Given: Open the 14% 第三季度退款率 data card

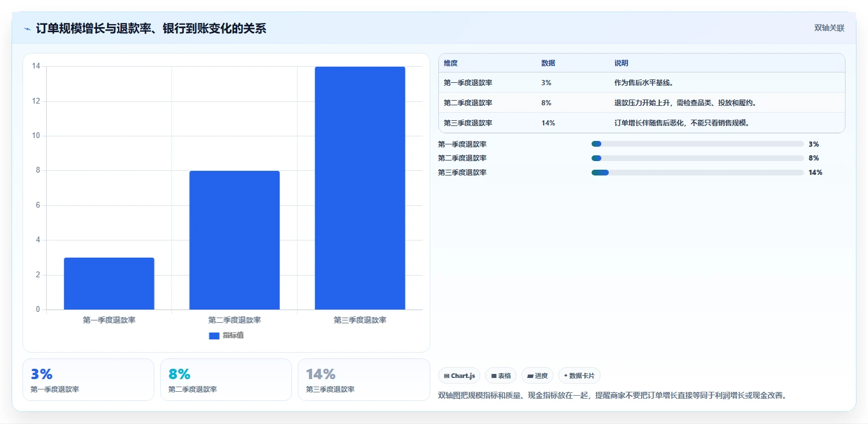Looking at the screenshot, I should pos(364,380).
